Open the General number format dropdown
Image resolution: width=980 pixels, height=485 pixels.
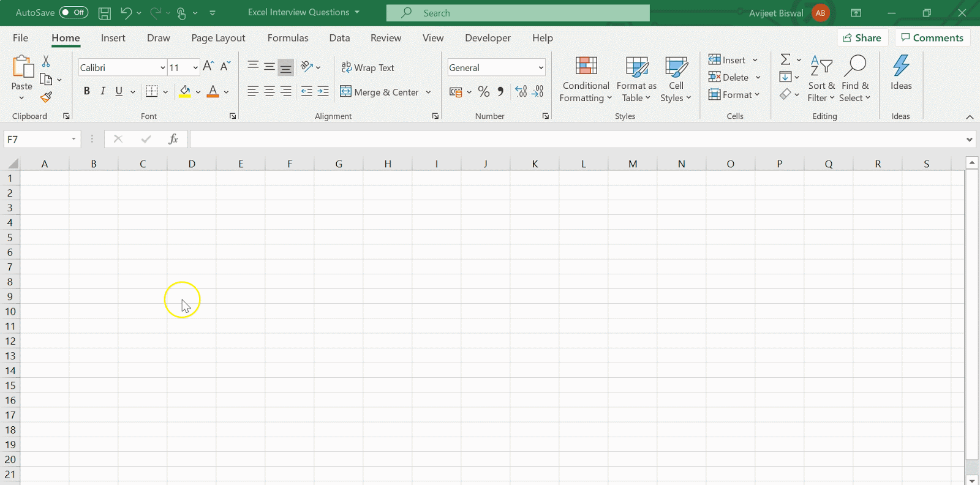click(541, 67)
